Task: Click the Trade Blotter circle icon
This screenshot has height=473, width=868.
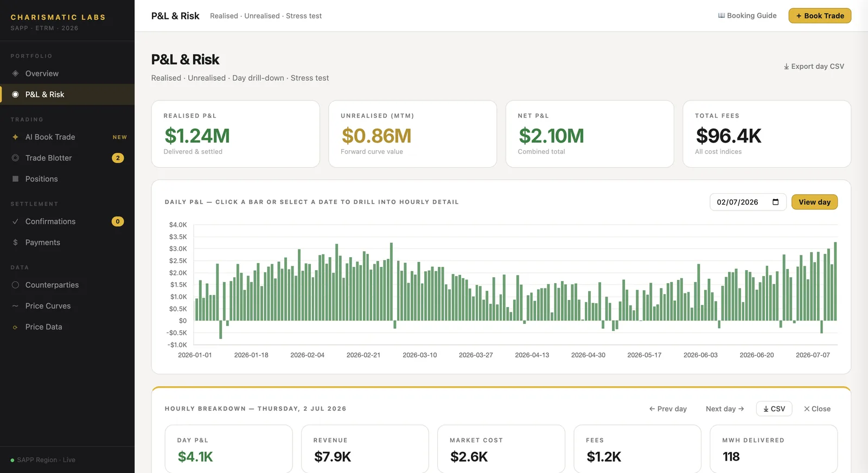Action: click(x=15, y=158)
